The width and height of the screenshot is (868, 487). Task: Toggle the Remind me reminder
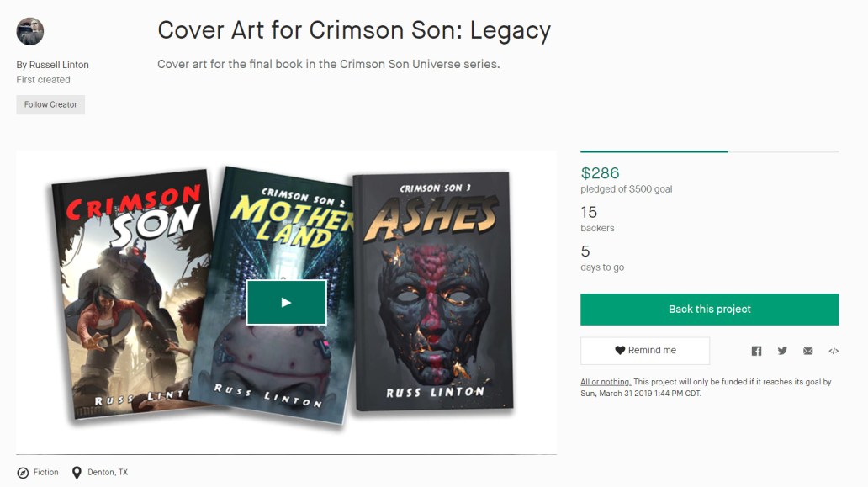pyautogui.click(x=644, y=351)
